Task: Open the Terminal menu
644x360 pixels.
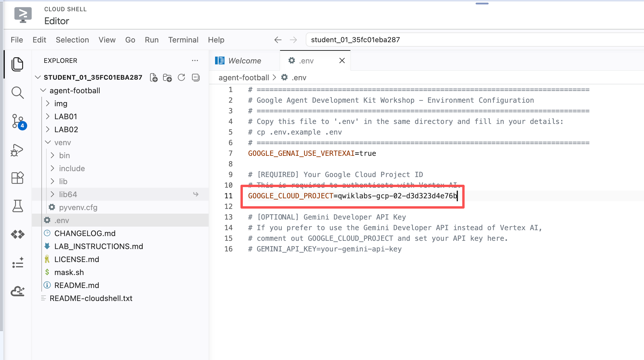Action: [x=183, y=40]
